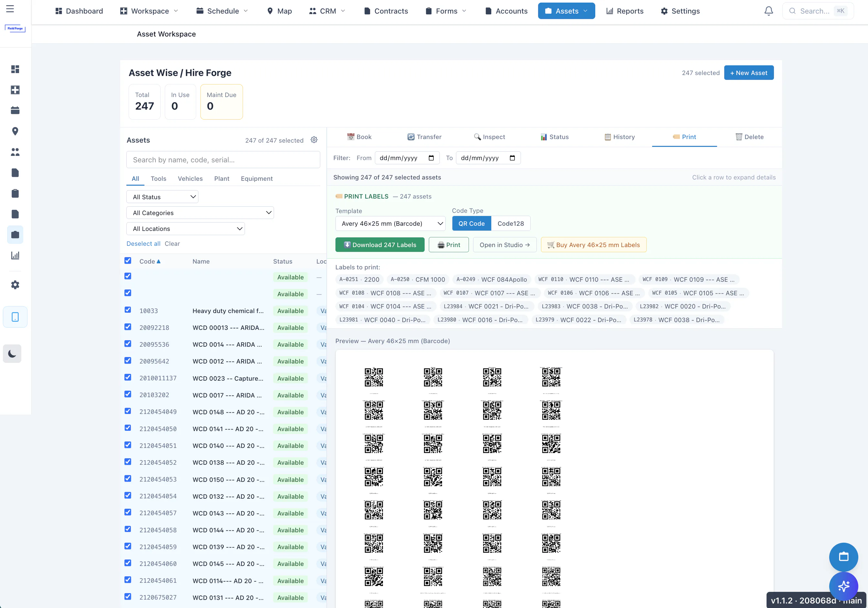Open the hamburger menu icon
Screen dimensions: 868x608
tap(10, 9)
